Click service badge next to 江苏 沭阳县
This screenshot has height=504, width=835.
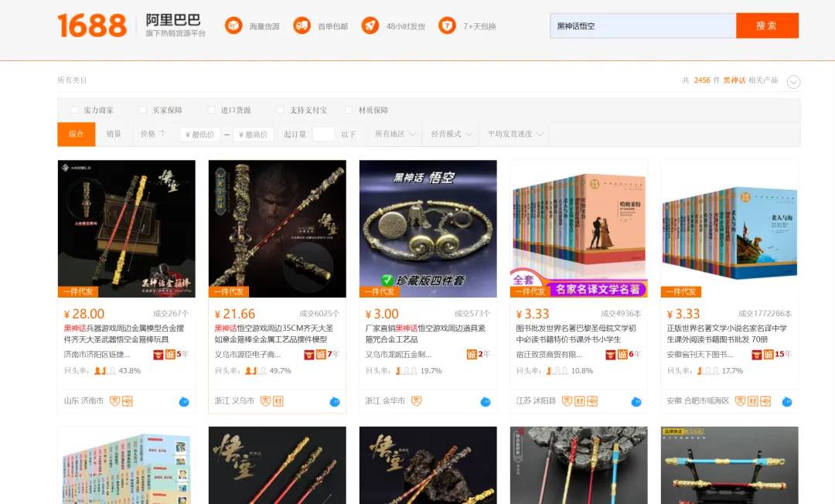pyautogui.click(x=567, y=400)
